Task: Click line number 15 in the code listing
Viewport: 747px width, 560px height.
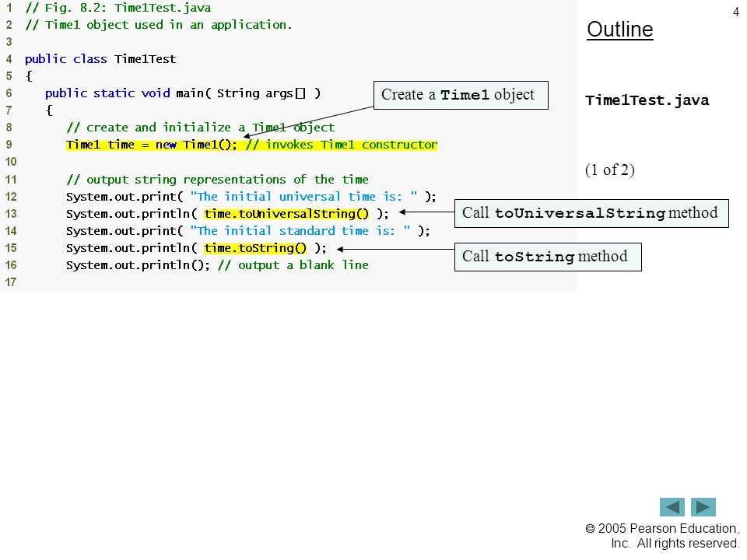Action: point(11,248)
